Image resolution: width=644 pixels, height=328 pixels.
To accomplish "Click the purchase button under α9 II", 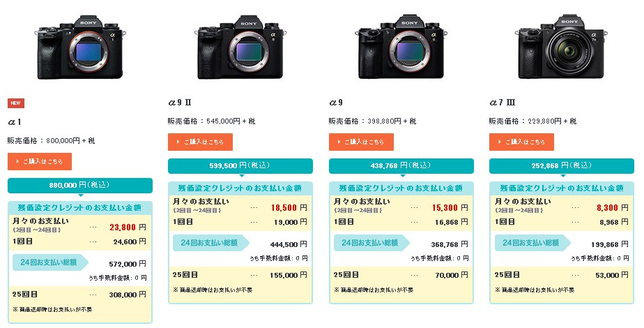I will [201, 142].
